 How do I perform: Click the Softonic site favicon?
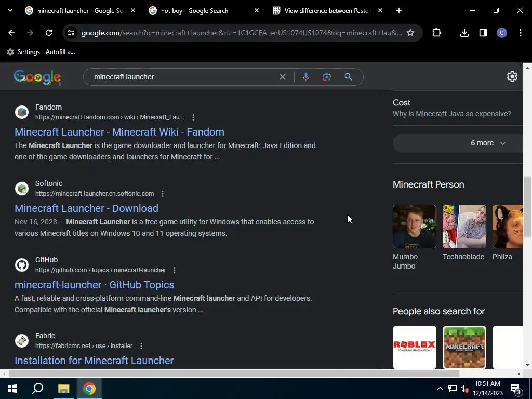[22, 188]
